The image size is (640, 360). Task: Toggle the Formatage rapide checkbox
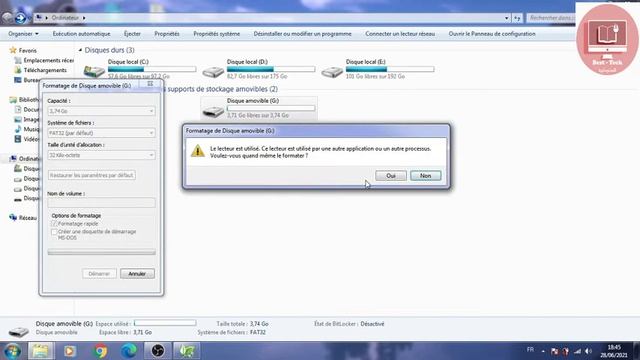point(54,224)
